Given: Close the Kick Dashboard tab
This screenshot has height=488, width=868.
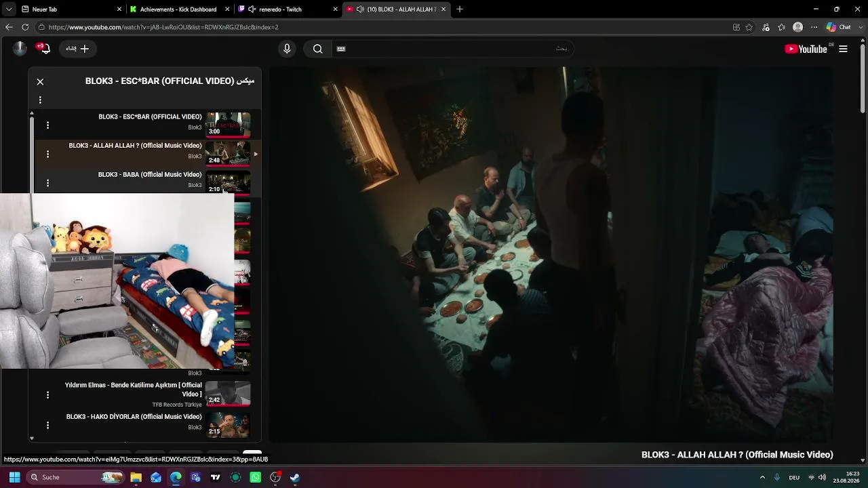Looking at the screenshot, I should [x=226, y=9].
